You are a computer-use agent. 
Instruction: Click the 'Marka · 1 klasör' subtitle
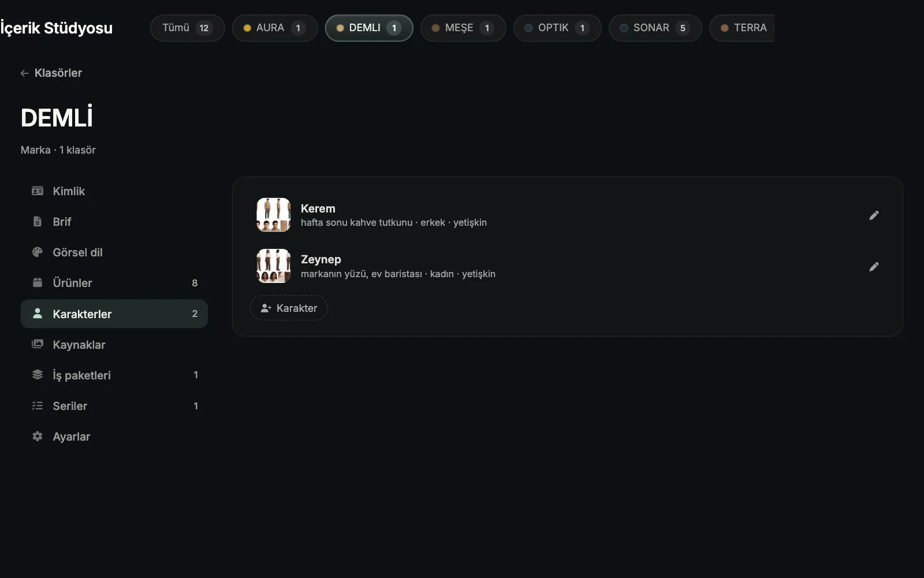pos(58,150)
